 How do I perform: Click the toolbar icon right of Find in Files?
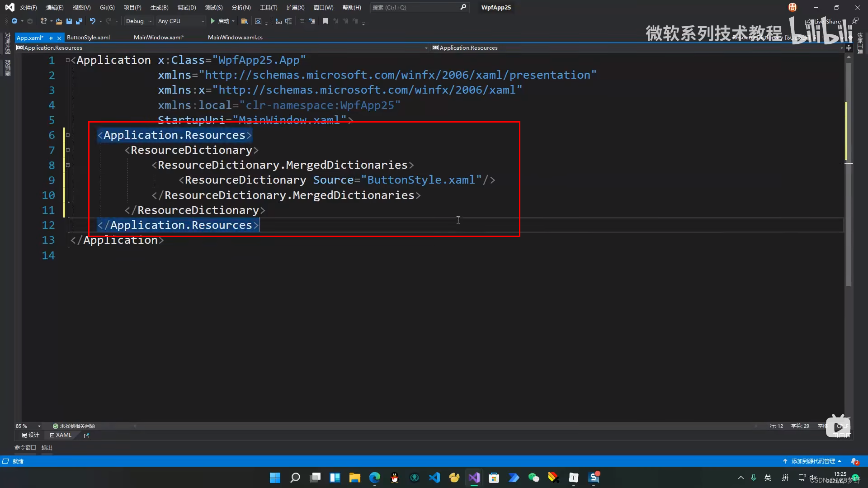pyautogui.click(x=258, y=21)
